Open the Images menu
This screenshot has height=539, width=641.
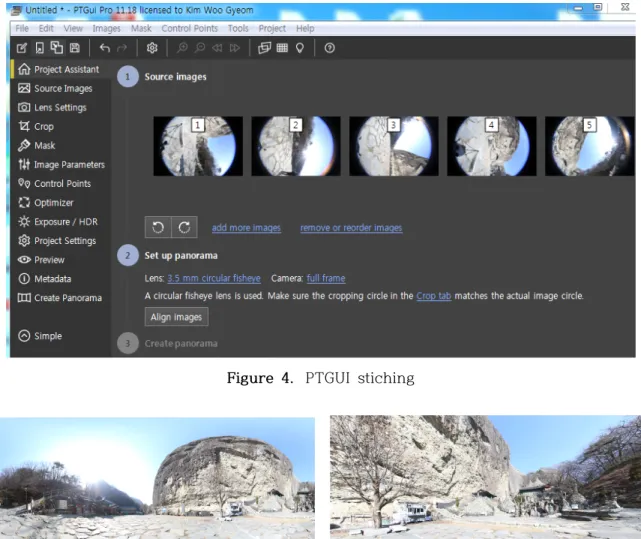106,28
